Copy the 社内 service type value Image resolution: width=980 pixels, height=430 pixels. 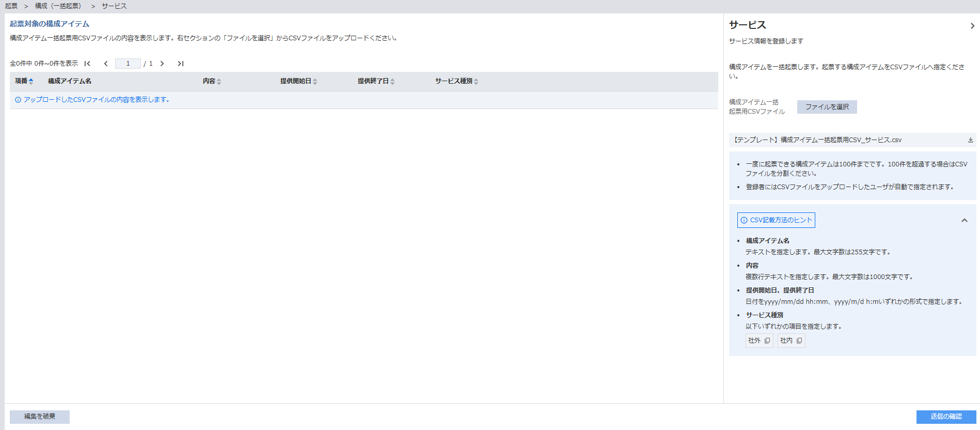pos(799,341)
